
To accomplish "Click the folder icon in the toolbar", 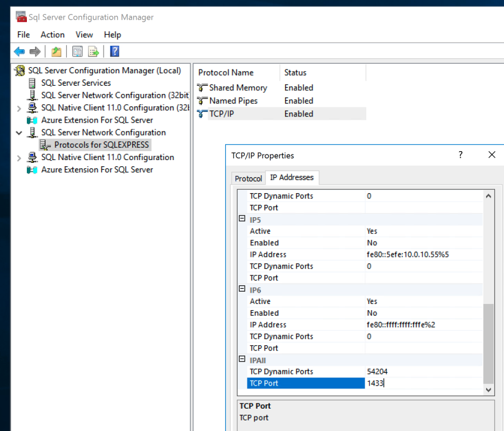I will [56, 51].
